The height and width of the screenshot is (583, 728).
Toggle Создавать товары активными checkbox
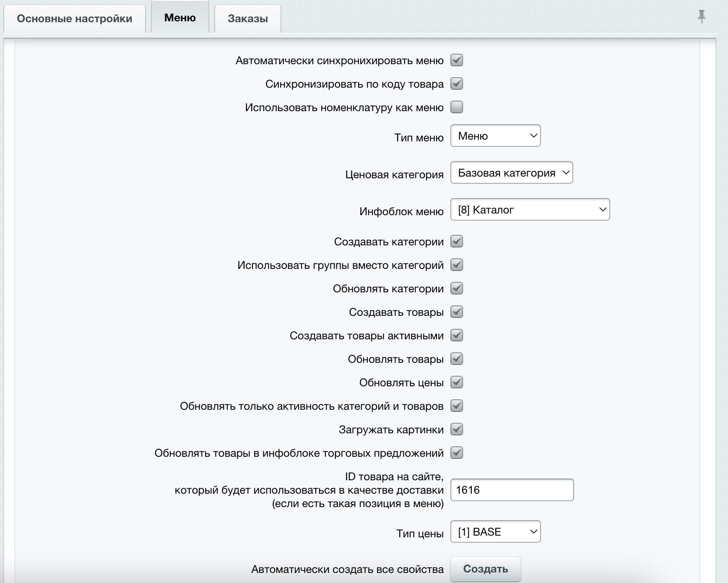pyautogui.click(x=457, y=336)
